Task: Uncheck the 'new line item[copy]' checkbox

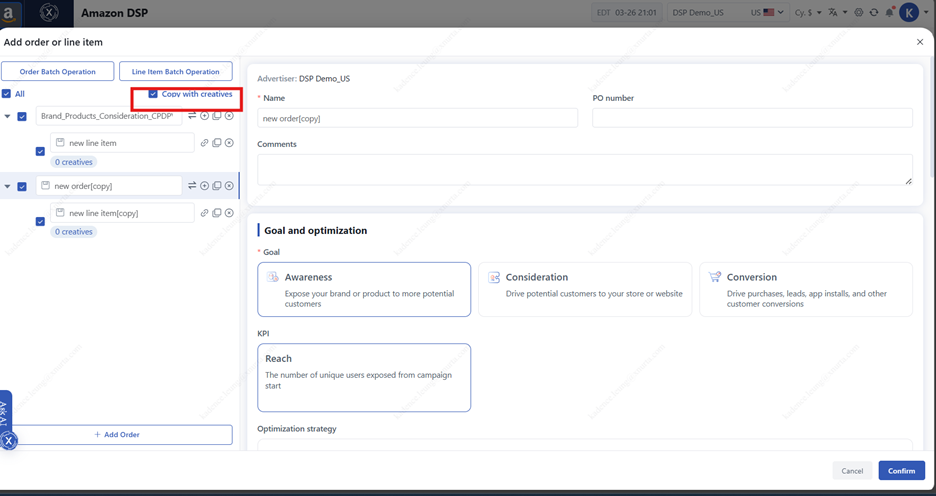Action: 40,221
